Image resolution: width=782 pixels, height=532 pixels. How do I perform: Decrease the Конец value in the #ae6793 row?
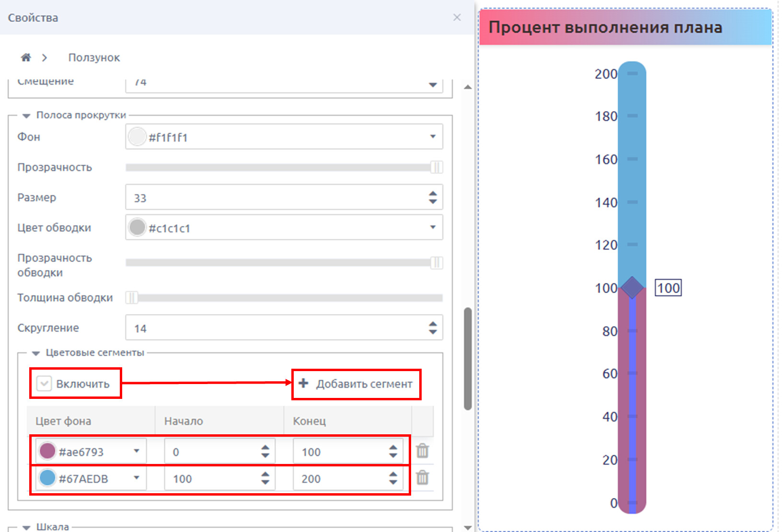pyautogui.click(x=393, y=455)
